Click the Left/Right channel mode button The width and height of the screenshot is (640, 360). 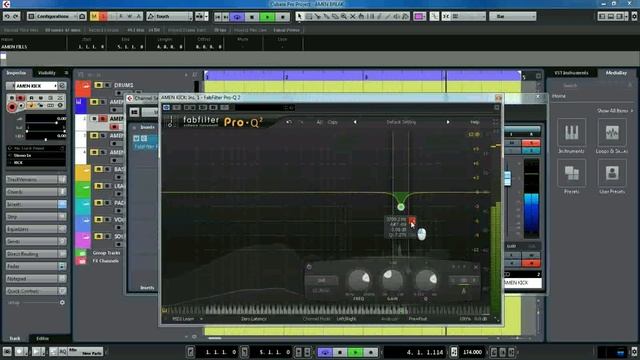346,319
